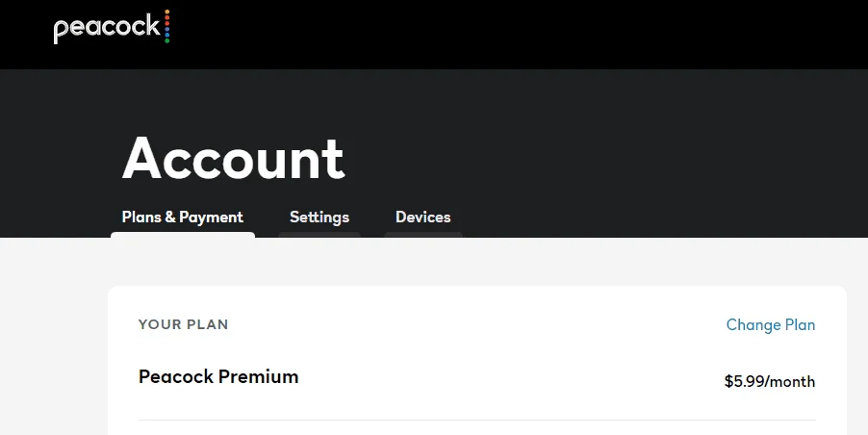868x435 pixels.
Task: Click the $5.99/month price text
Action: tap(770, 381)
